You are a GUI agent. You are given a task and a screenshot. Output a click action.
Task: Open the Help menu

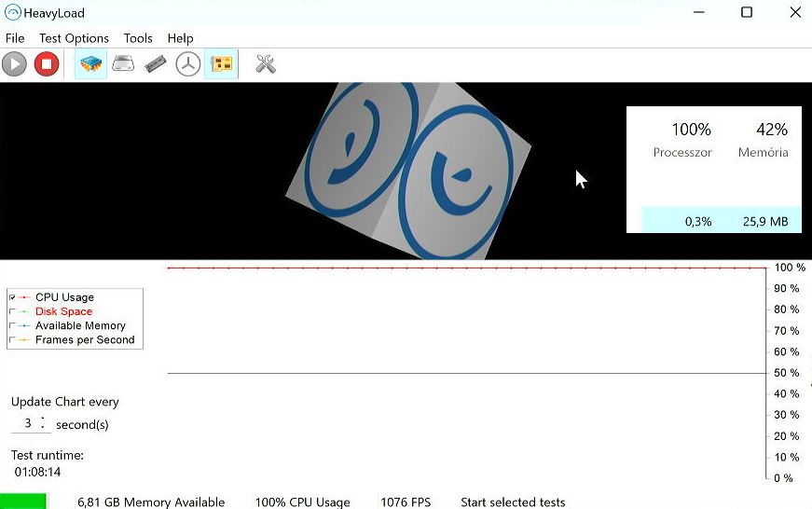pyautogui.click(x=180, y=38)
